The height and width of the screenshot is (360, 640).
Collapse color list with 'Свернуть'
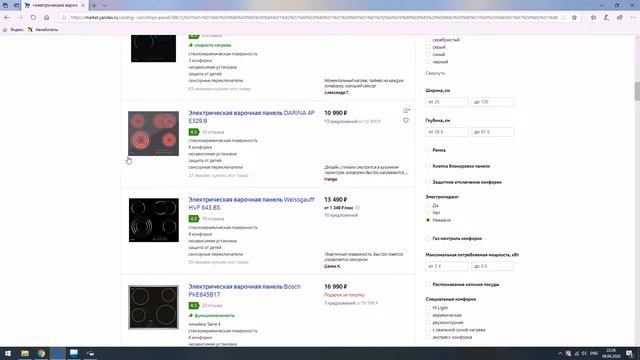(x=435, y=73)
